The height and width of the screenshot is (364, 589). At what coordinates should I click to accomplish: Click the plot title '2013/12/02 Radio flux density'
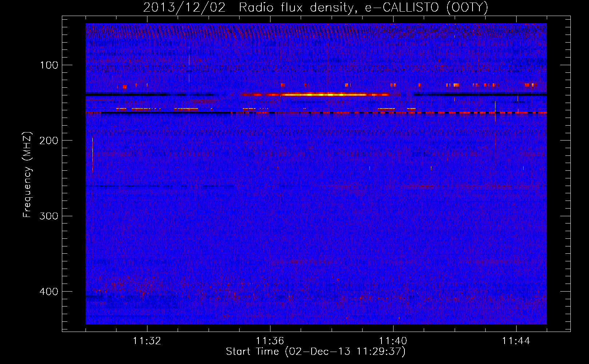(x=316, y=8)
